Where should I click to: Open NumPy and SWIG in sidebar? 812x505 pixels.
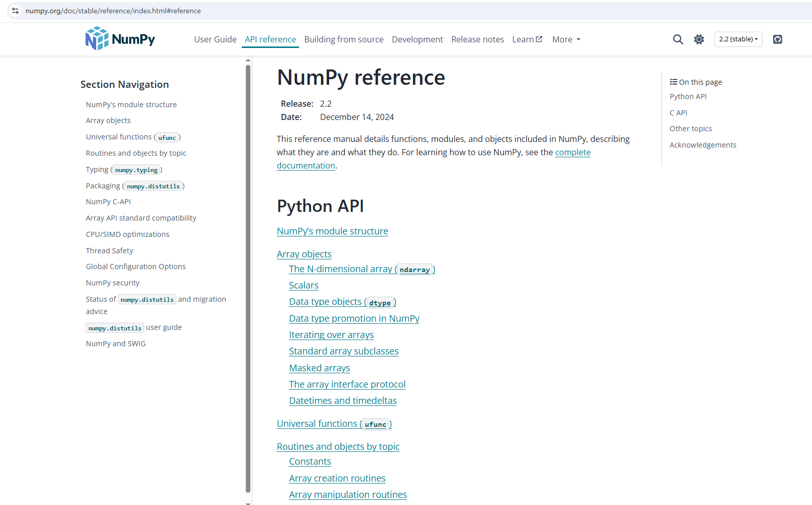click(x=115, y=344)
